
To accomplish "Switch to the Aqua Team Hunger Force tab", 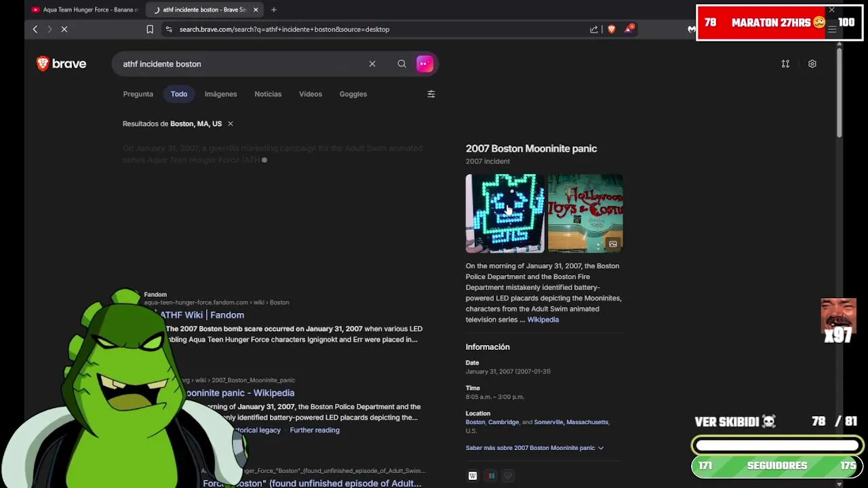I will click(85, 9).
